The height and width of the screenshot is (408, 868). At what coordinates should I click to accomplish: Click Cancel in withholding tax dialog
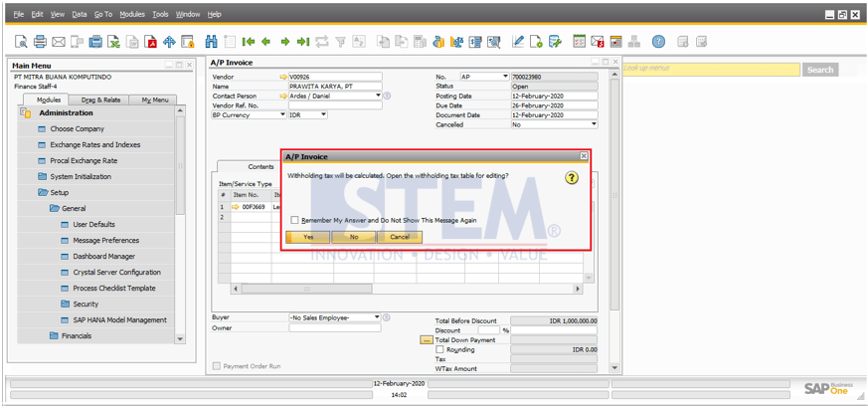(400, 237)
